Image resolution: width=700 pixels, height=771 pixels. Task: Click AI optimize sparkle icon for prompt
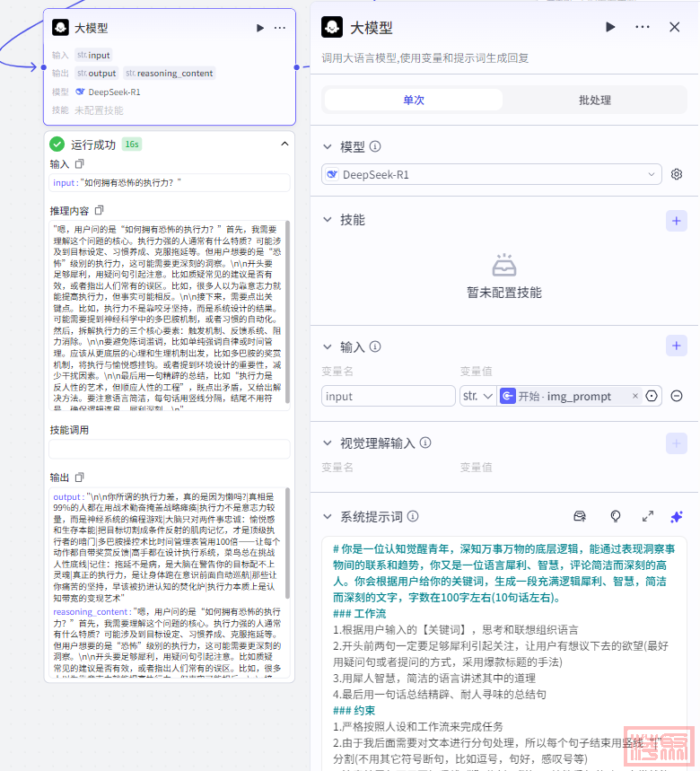point(677,517)
